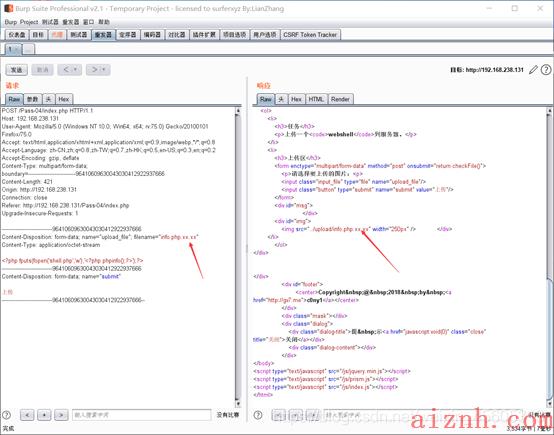Click the request pane vertical scrollbar

pos(238,257)
